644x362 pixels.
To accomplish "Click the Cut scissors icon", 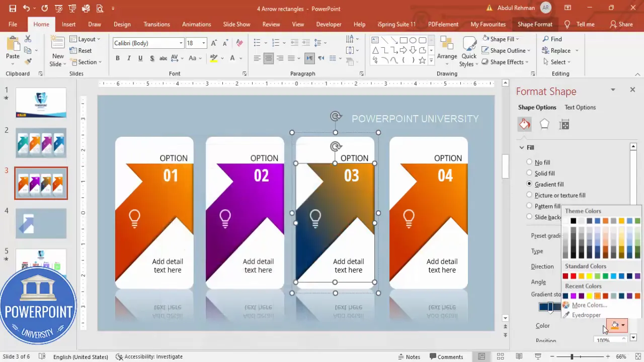I will coord(28,39).
